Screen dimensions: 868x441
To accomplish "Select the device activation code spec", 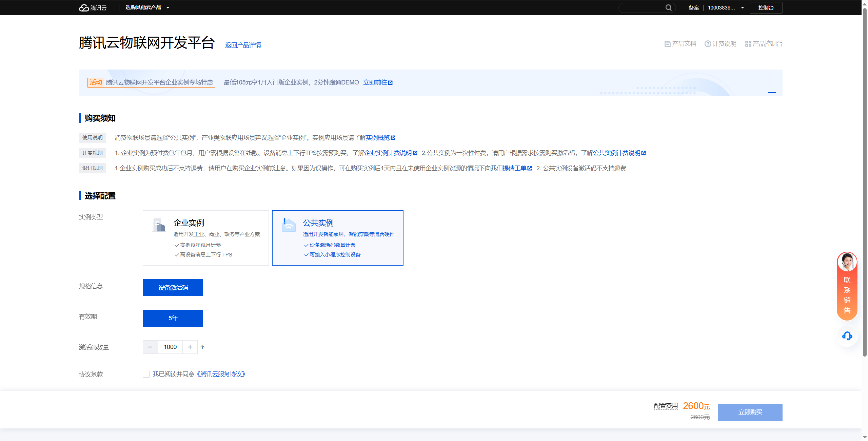I will (173, 288).
